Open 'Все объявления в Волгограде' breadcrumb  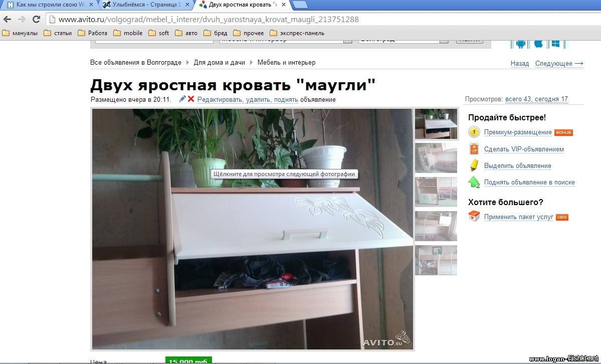pyautogui.click(x=136, y=63)
